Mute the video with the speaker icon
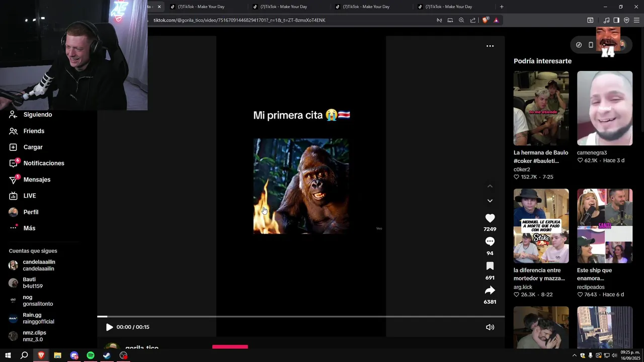The height and width of the screenshot is (362, 644). 490,327
